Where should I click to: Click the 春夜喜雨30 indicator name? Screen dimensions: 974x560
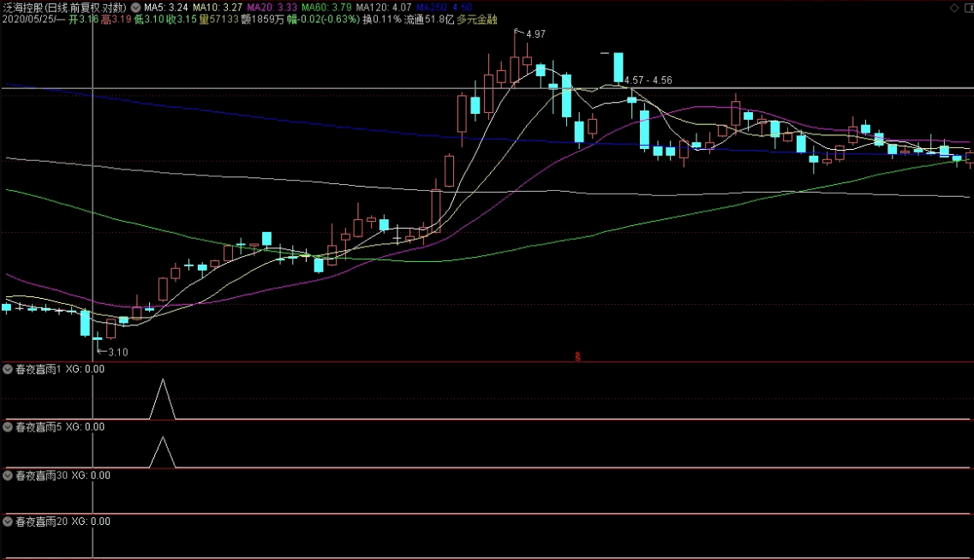[x=41, y=475]
